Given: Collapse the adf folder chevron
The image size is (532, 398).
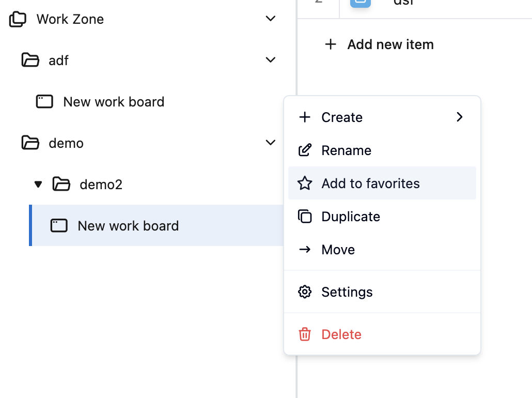Looking at the screenshot, I should click(270, 60).
